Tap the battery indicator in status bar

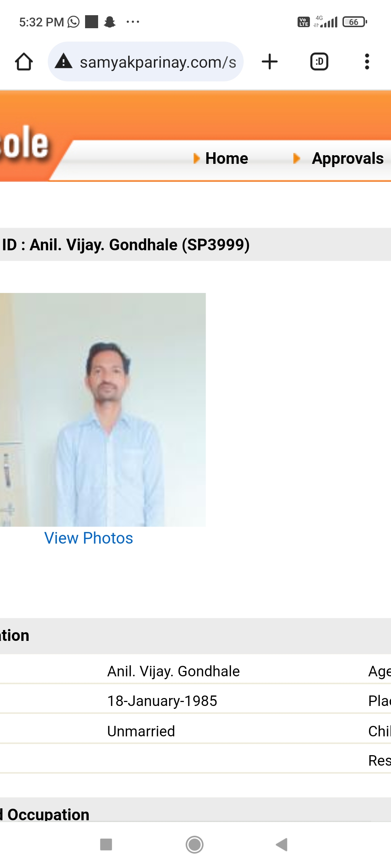355,22
